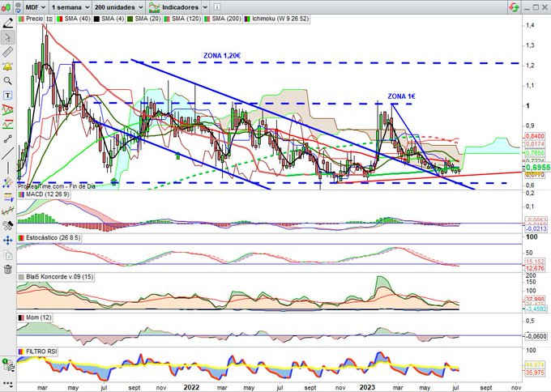Image resolution: width=551 pixels, height=392 pixels.
Task: Click the 2022 label on time axis
Action: click(x=191, y=387)
